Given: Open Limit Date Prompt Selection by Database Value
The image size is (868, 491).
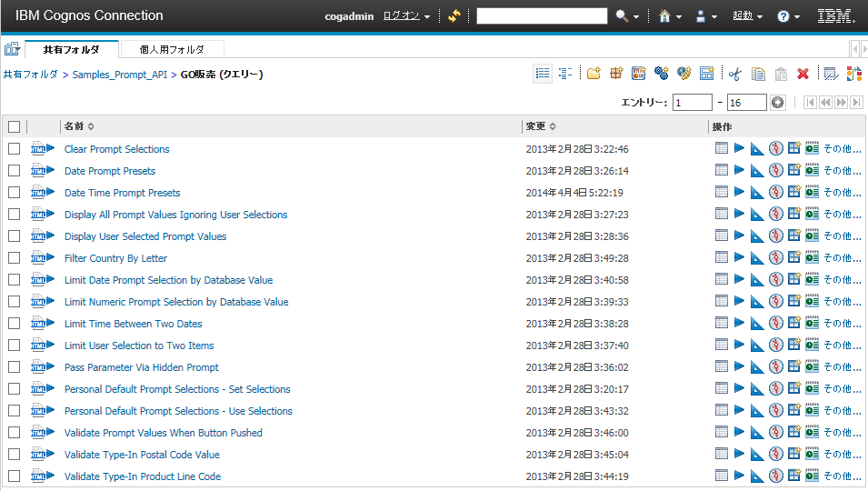Looking at the screenshot, I should 168,280.
